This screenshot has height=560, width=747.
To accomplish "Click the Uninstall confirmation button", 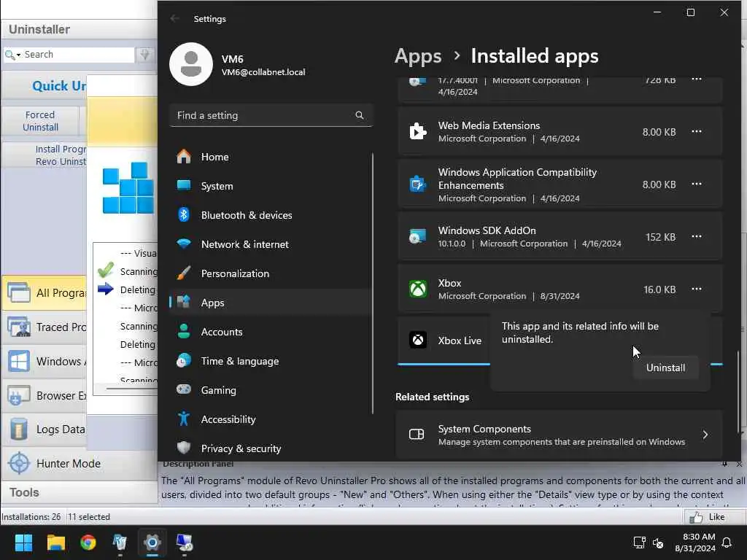I will pos(665,367).
